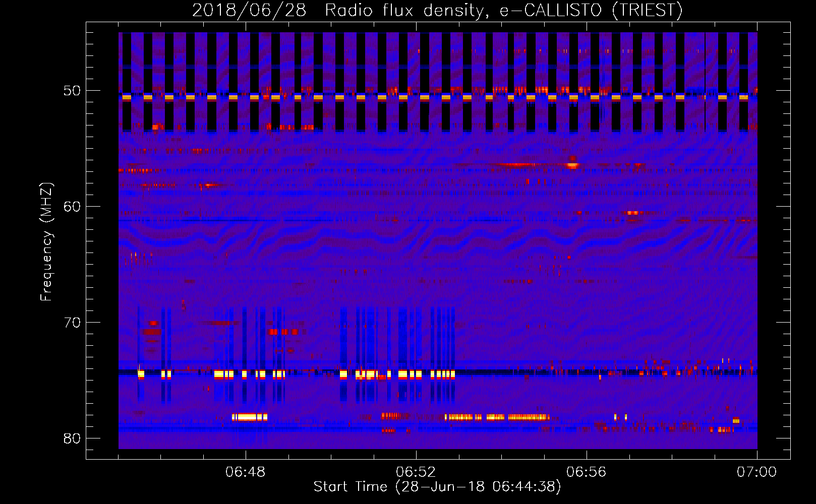
Task: Click the plot title '2018/06/28 Radio flux density'
Action: pos(340,10)
